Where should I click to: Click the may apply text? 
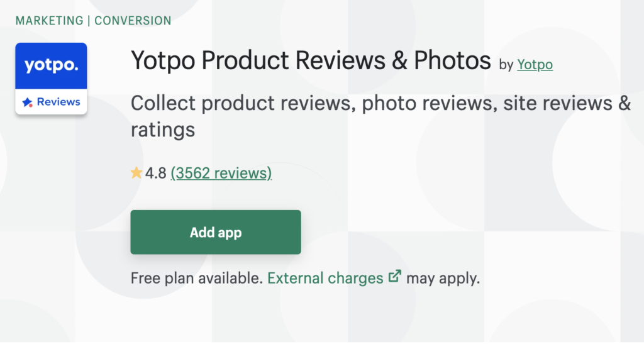443,278
